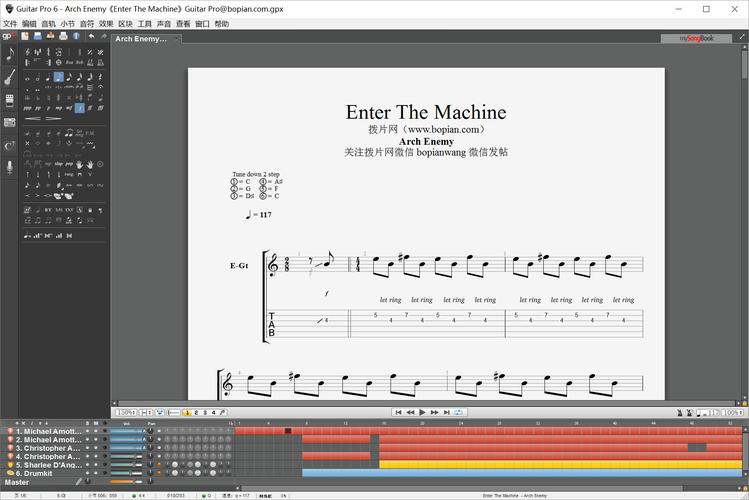
Task: Click the slap effect icon
Action: (x=58, y=164)
